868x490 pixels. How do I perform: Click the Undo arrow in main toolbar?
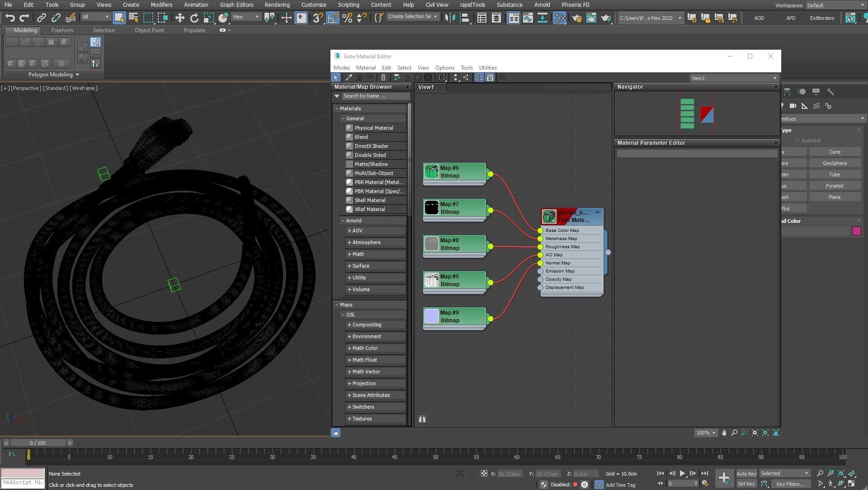click(x=10, y=18)
